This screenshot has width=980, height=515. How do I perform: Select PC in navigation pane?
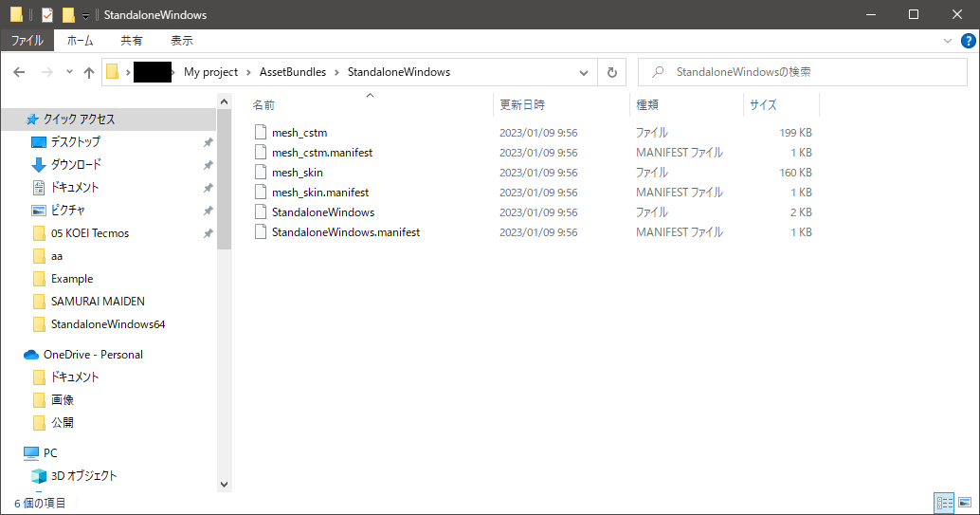click(50, 453)
